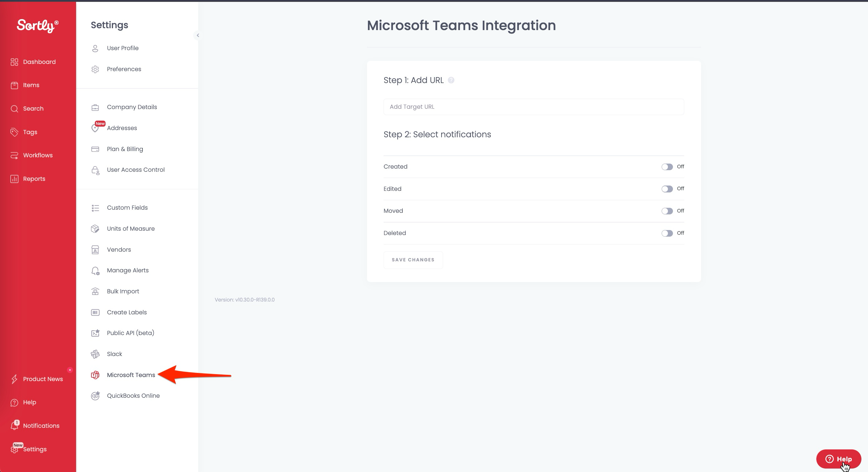Select Slack settings entry
This screenshot has height=472, width=868.
tap(114, 354)
